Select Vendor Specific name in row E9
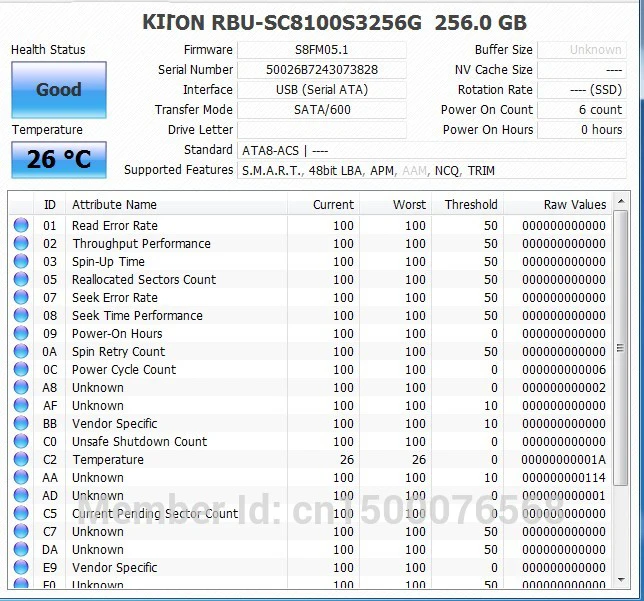This screenshot has width=644, height=601. click(115, 568)
